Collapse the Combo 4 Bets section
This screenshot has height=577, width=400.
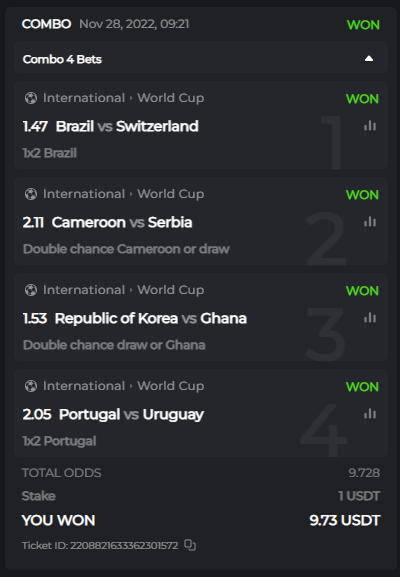369,59
